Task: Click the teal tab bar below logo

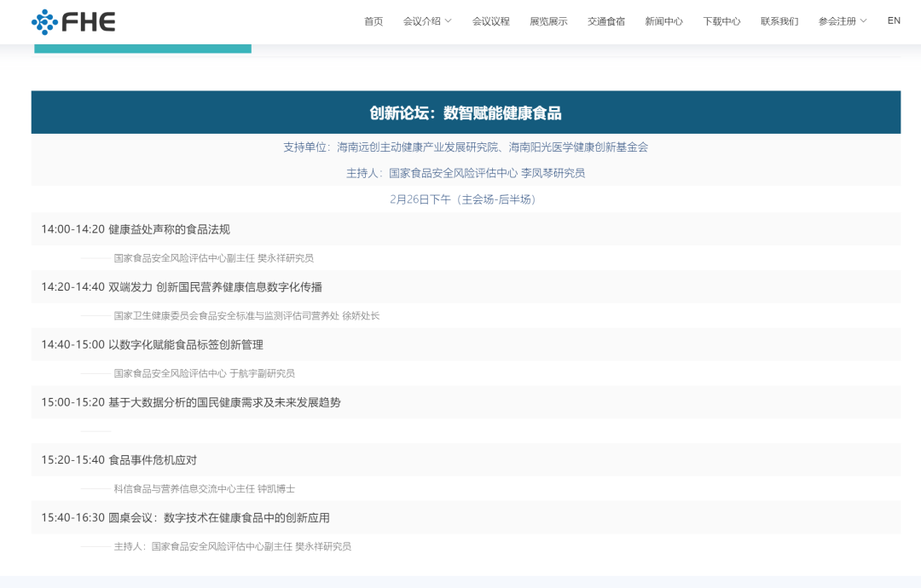Action: [142, 49]
